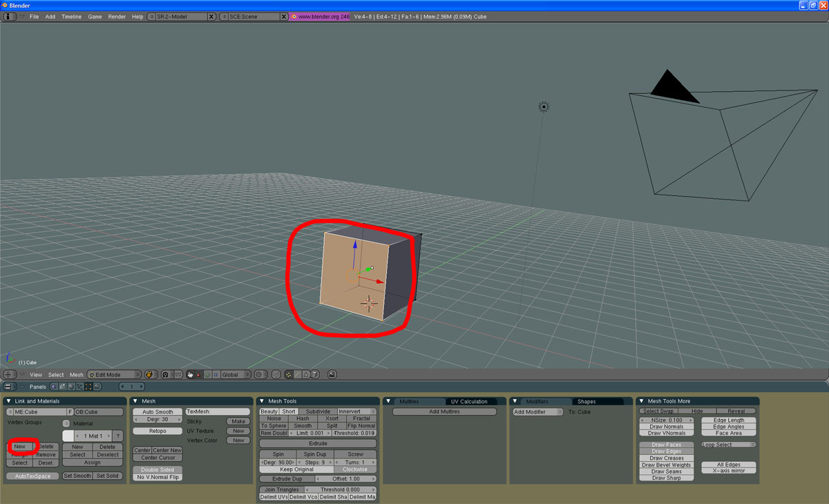Viewport: 829px width, 504px height.
Task: Open the Script context panel icon
Action: pyautogui.click(x=62, y=387)
